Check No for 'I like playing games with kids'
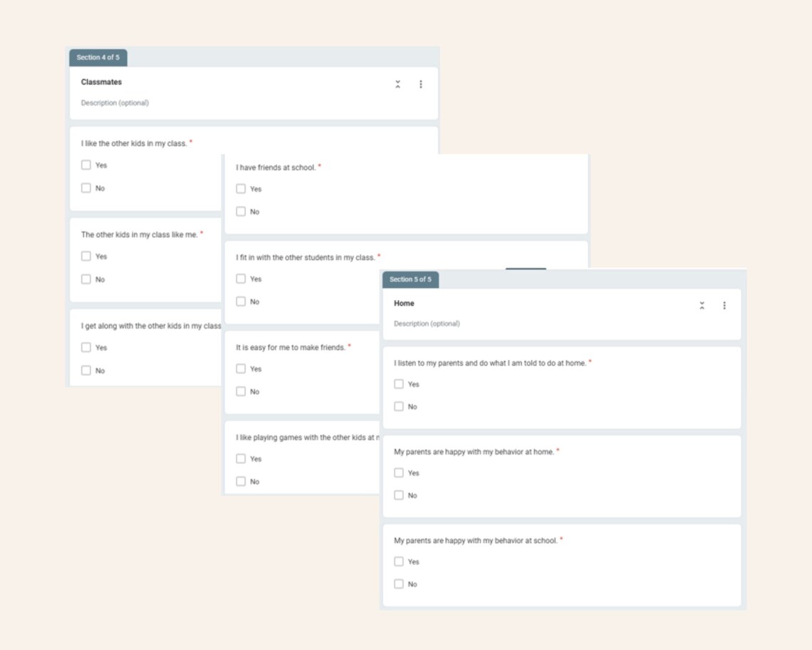The image size is (812, 650). click(241, 481)
